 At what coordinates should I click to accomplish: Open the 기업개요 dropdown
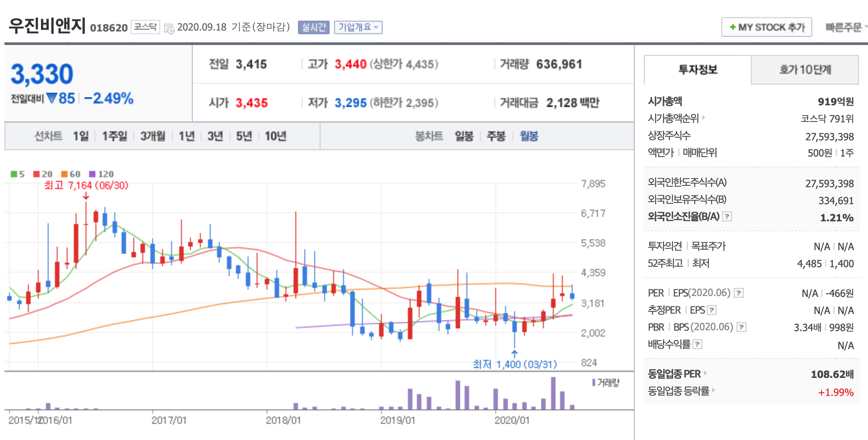point(358,27)
